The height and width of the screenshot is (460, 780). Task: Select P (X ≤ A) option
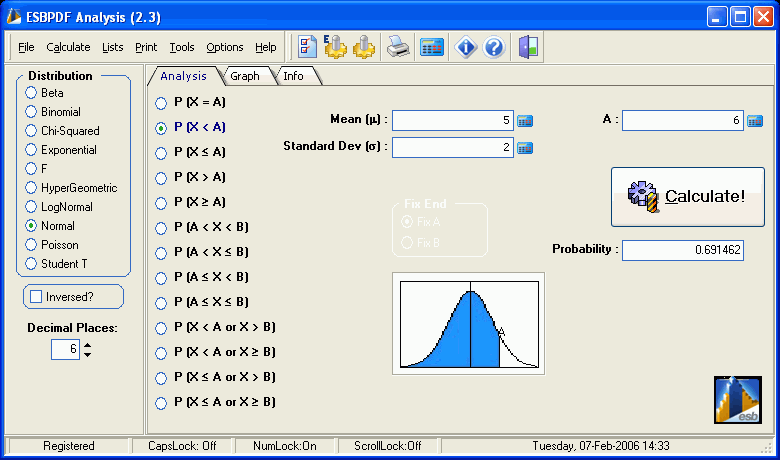(191, 152)
